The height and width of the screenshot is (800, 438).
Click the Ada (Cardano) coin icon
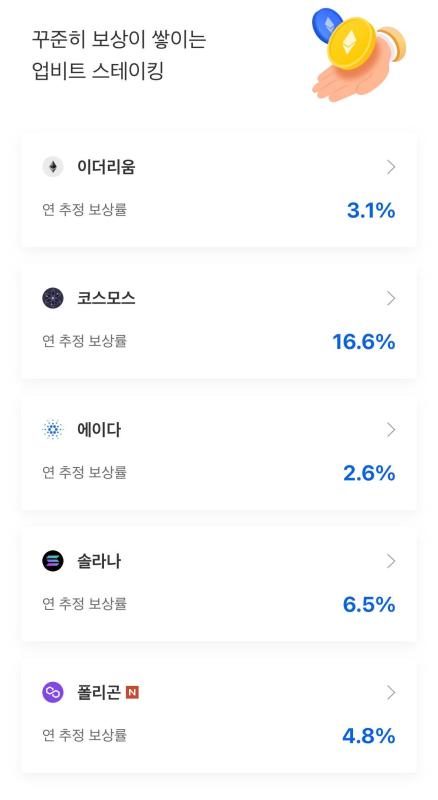(x=53, y=430)
